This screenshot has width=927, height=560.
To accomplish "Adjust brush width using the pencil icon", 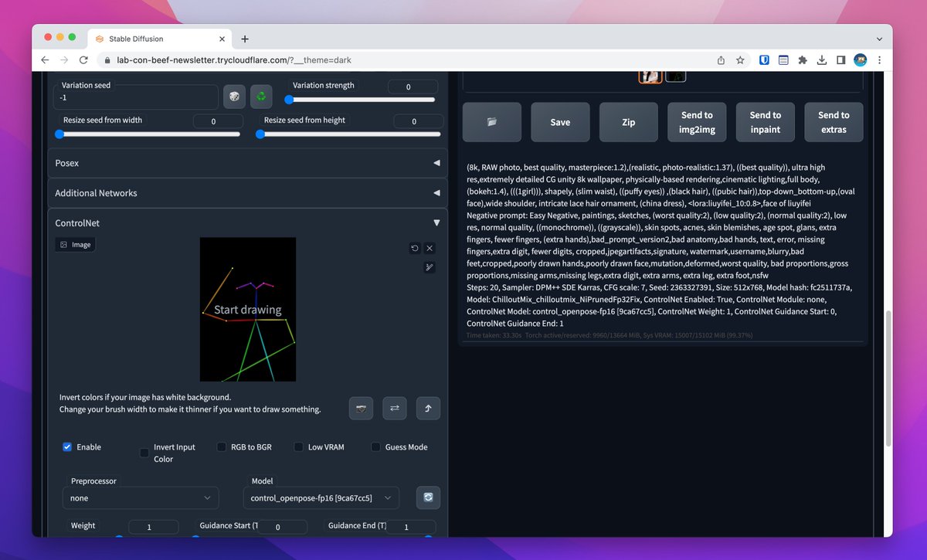I will pos(429,267).
